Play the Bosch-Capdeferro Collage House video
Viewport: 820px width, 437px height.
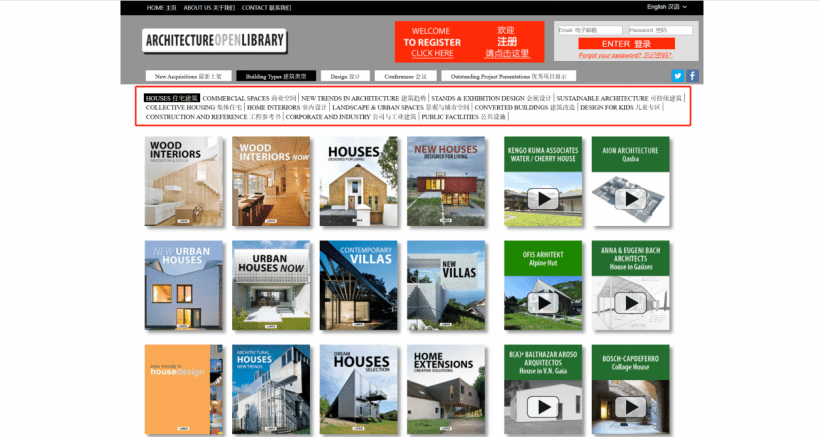pos(630,406)
